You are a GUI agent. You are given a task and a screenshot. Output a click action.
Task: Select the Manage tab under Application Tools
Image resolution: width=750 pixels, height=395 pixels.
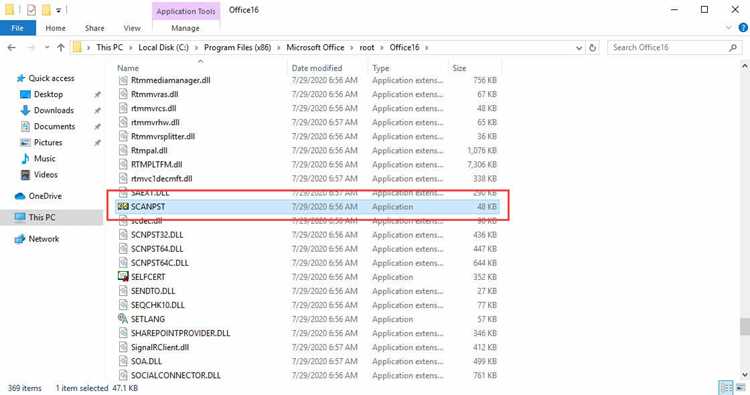coord(186,28)
